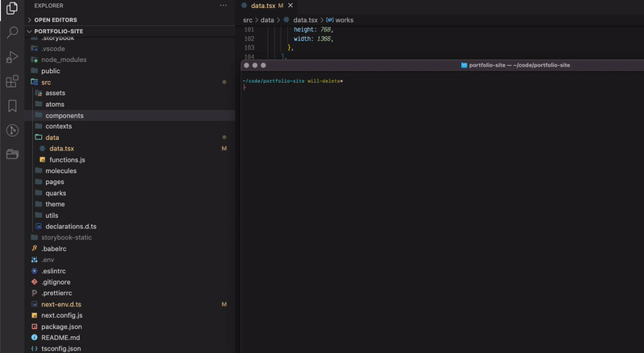Open the Project Manager folder icon

12,154
